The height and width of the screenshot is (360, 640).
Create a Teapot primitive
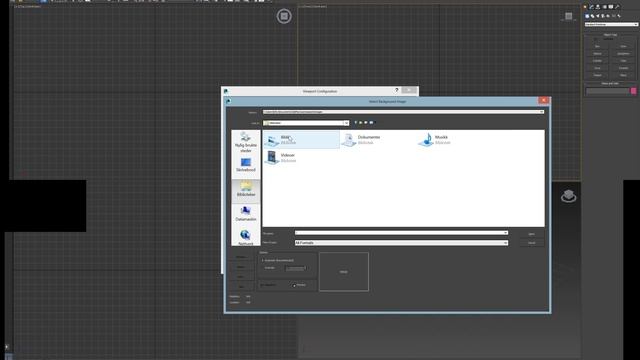[x=598, y=76]
